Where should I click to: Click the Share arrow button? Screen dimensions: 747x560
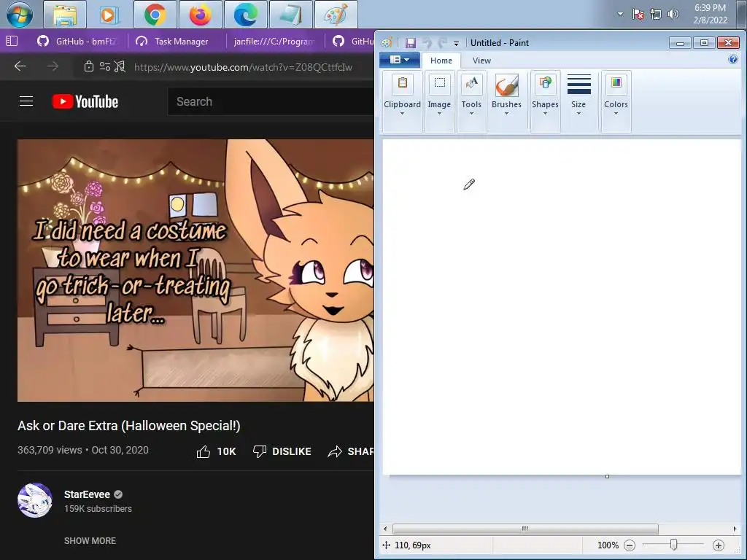click(x=351, y=451)
